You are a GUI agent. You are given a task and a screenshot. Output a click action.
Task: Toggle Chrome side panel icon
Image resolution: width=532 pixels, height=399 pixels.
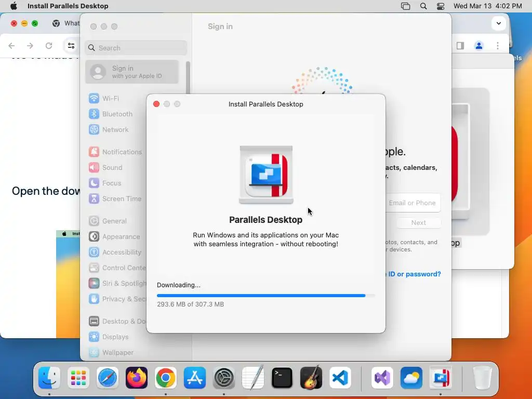[x=460, y=46]
